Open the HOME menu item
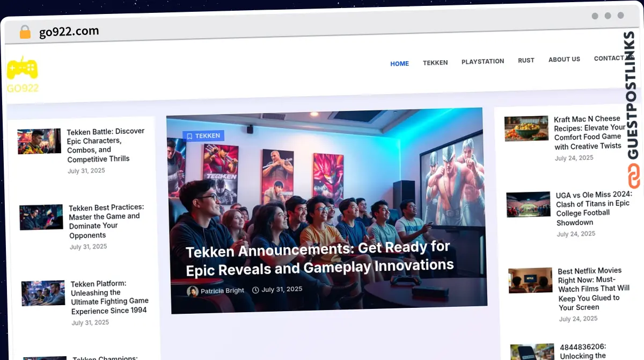 (399, 63)
